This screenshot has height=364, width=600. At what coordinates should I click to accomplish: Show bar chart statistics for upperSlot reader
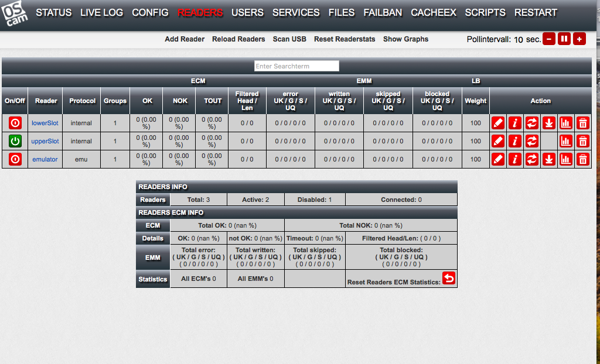566,141
